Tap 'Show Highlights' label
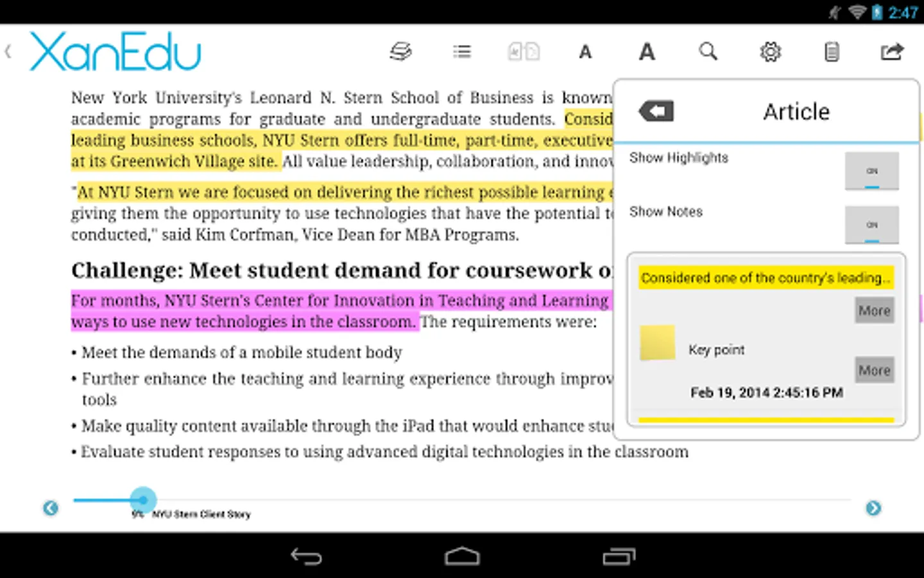 point(679,158)
